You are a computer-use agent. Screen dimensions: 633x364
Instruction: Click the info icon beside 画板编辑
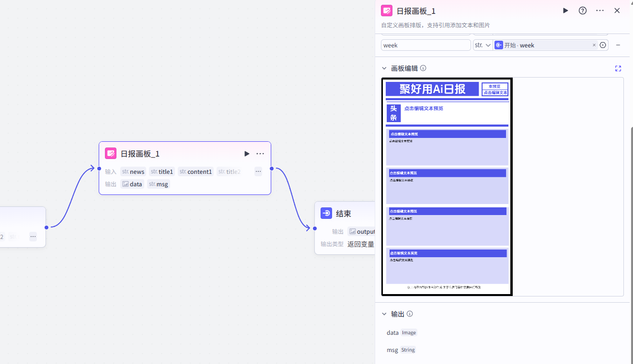click(423, 68)
